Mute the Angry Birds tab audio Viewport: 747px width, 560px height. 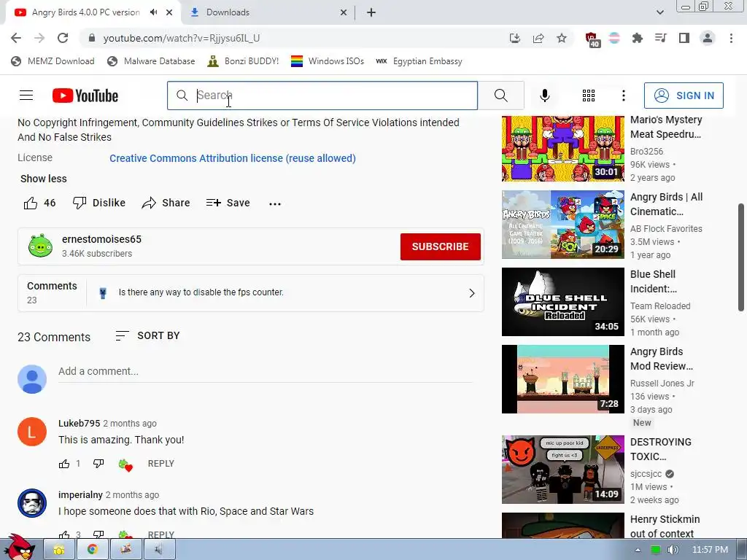pos(153,12)
